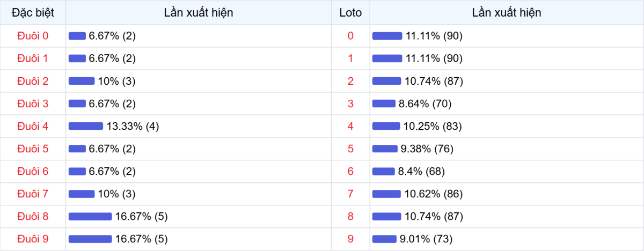Select Loto number 9 label

coord(350,239)
